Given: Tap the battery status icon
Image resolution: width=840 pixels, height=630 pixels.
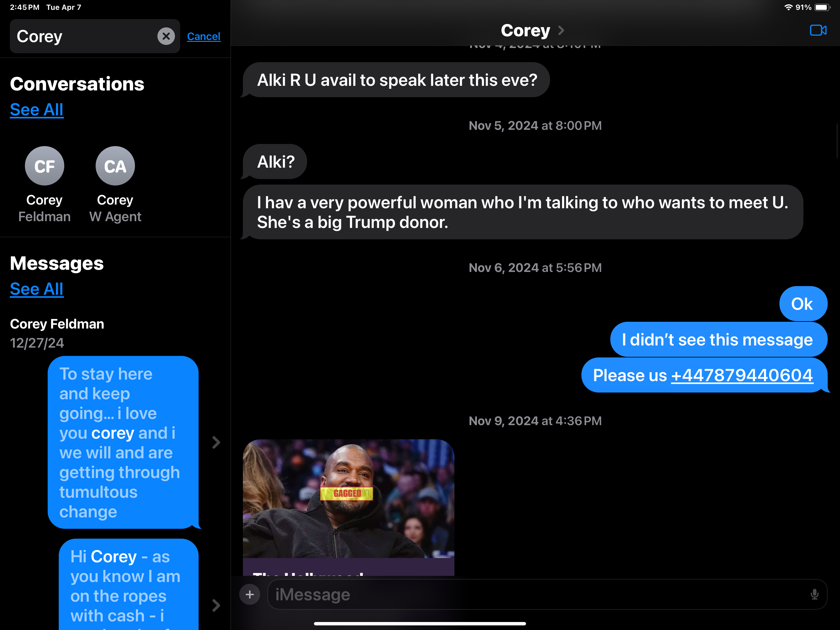Looking at the screenshot, I should click(822, 7).
